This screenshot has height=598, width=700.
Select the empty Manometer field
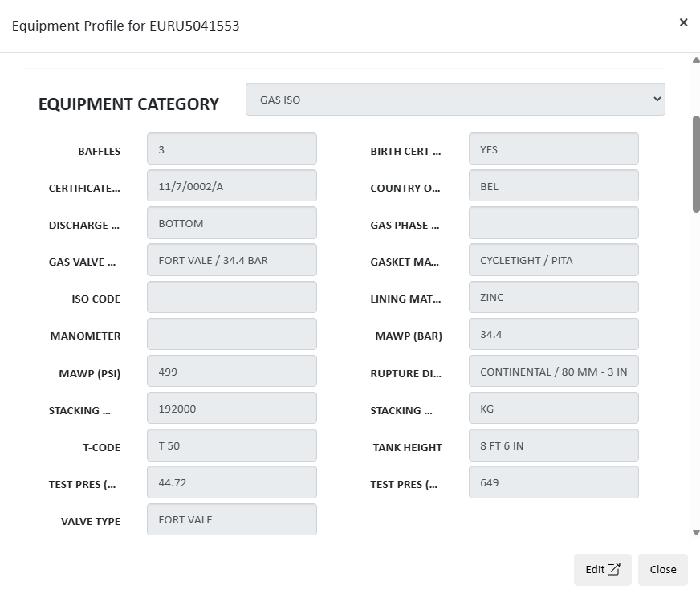[231, 334]
